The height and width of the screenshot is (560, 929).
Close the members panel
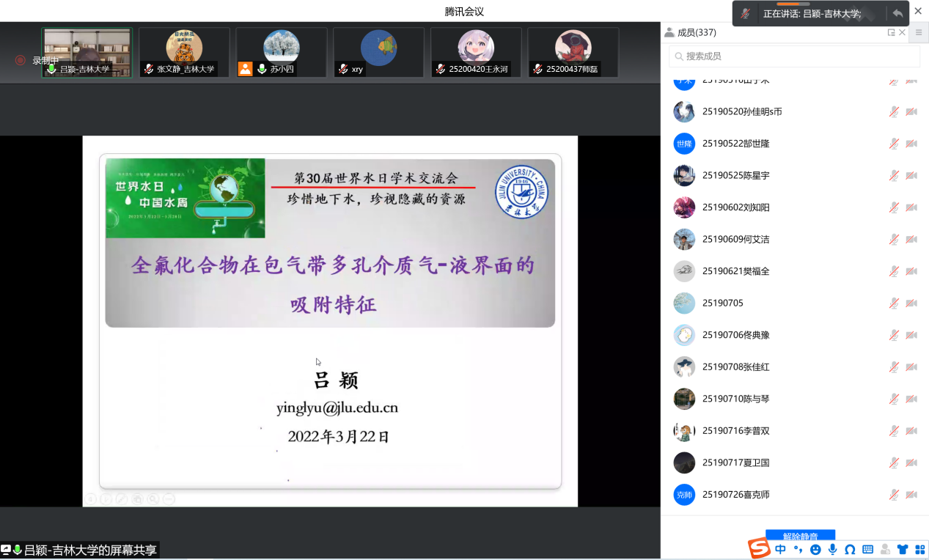(x=902, y=32)
